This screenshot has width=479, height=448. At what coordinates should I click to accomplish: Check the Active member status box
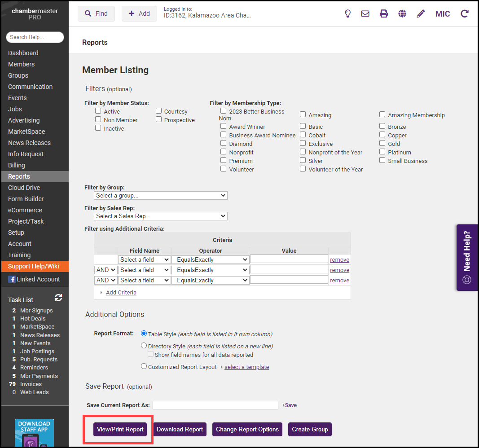click(x=98, y=111)
